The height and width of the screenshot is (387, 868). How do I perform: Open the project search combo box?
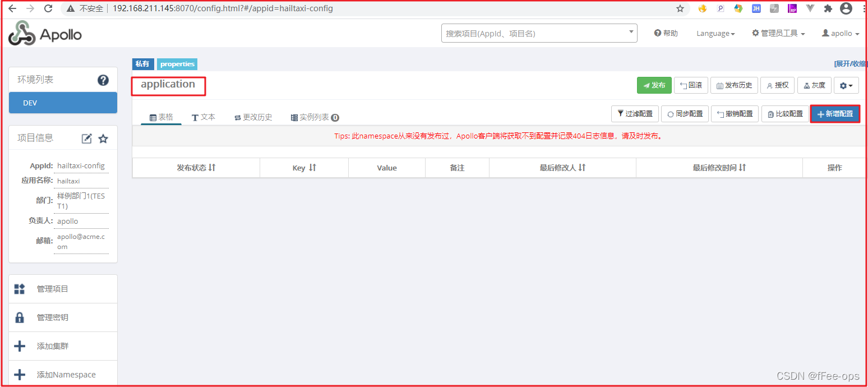click(x=539, y=33)
